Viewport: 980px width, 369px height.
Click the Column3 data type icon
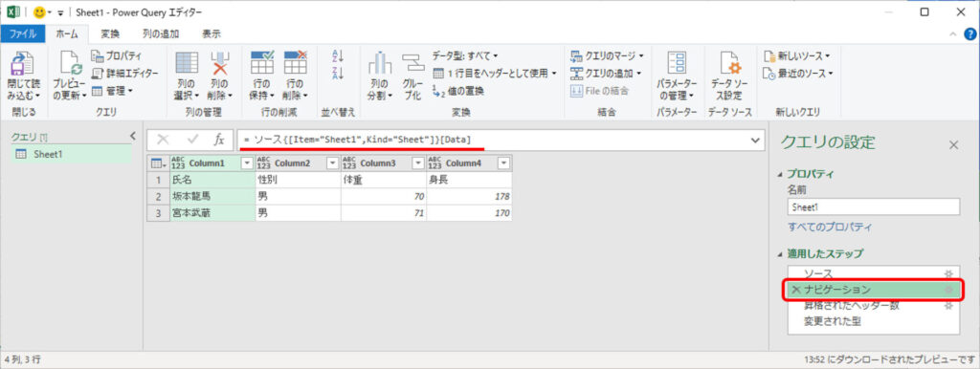pos(349,163)
